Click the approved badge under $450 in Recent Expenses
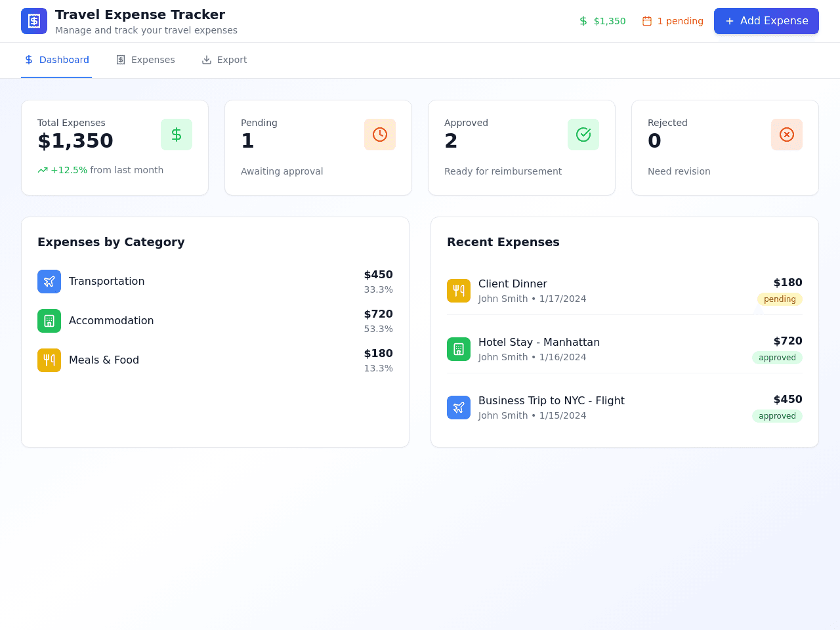The height and width of the screenshot is (630, 840). click(777, 416)
